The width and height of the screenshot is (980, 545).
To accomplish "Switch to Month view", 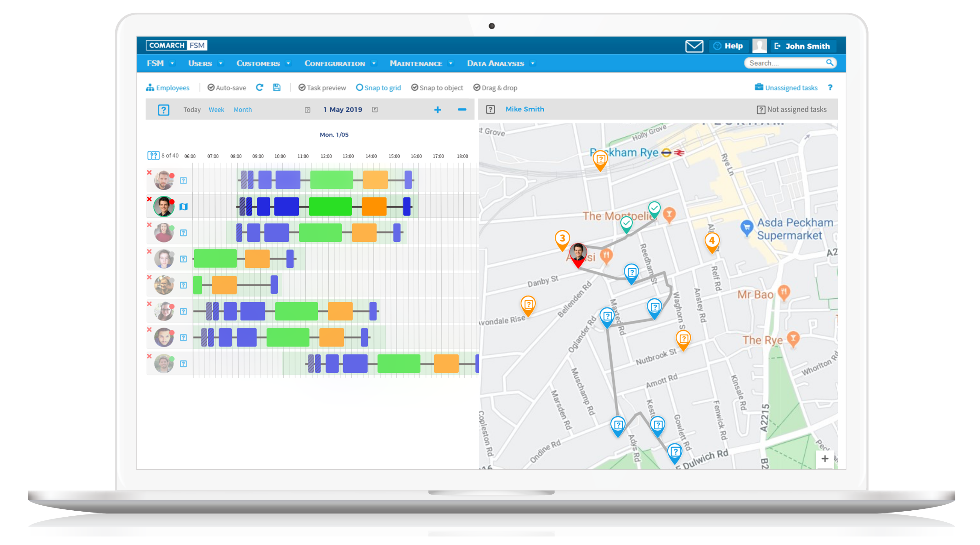I will pyautogui.click(x=242, y=110).
